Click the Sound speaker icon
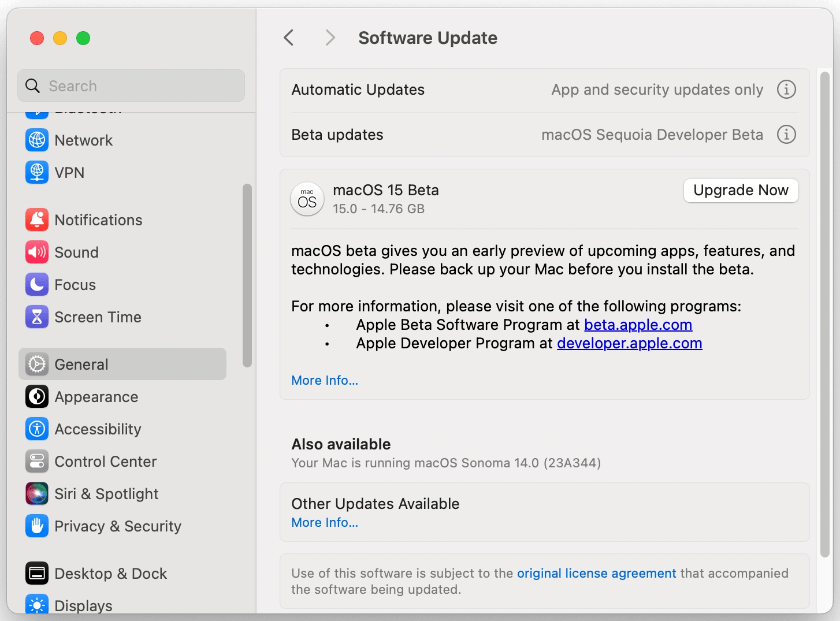 [37, 252]
